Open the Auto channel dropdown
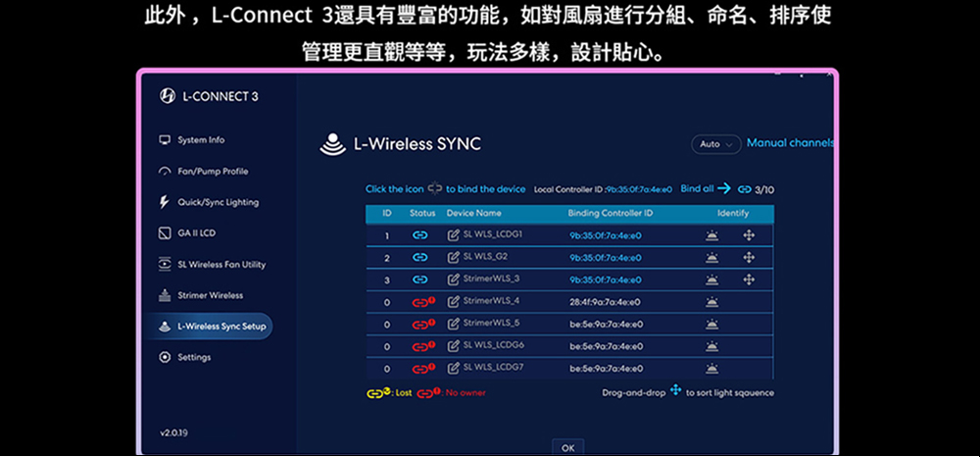980x457 pixels. click(715, 144)
